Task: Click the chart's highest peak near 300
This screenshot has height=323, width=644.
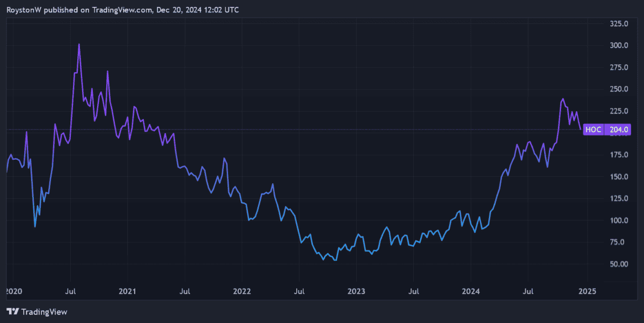Action: (79, 45)
